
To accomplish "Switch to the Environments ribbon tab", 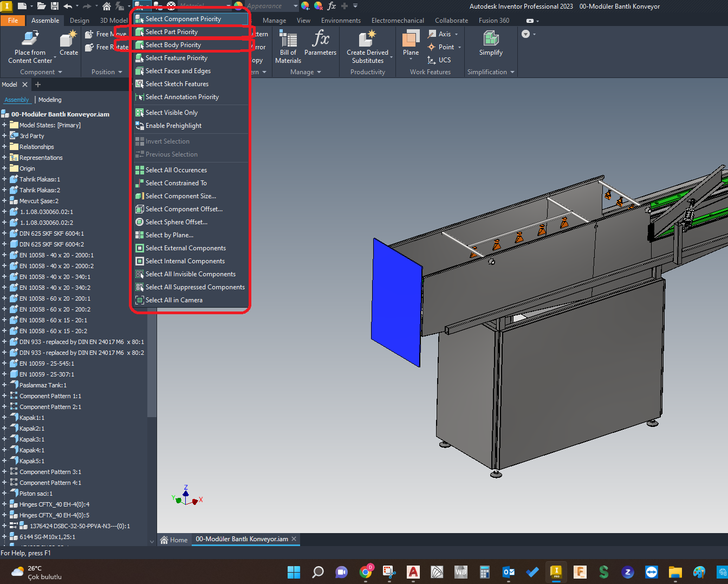I will coord(341,21).
